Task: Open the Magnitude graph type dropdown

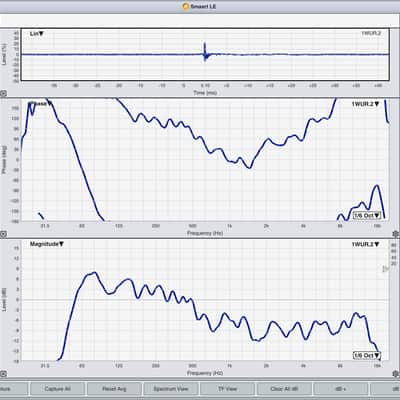Action: pyautogui.click(x=47, y=244)
